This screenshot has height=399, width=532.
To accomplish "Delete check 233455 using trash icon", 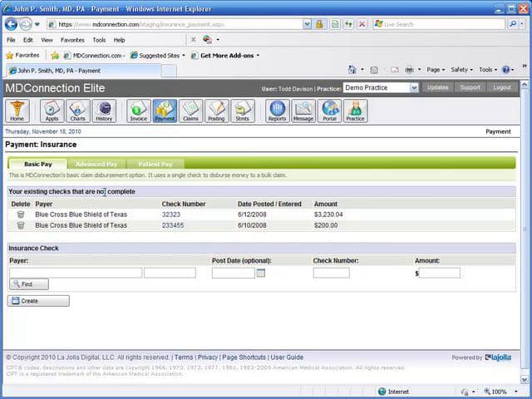I will (21, 225).
